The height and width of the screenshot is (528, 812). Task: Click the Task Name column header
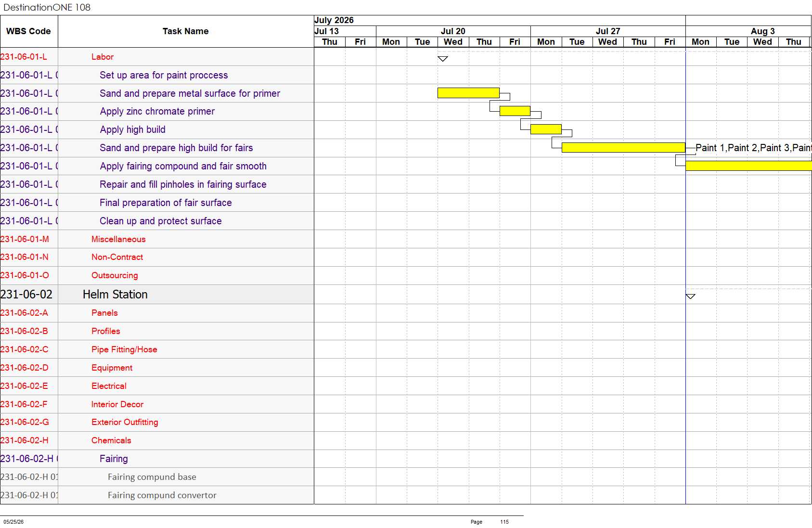(186, 31)
